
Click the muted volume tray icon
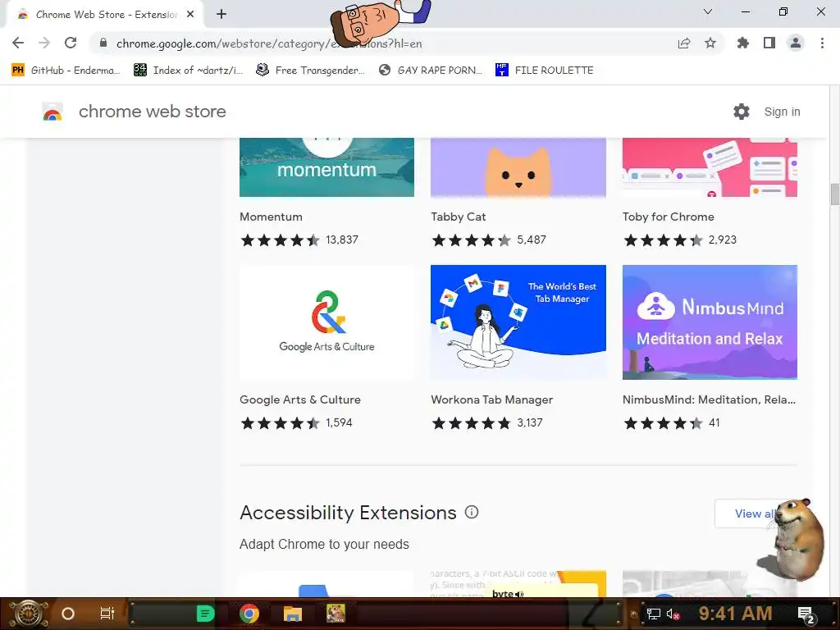(673, 614)
